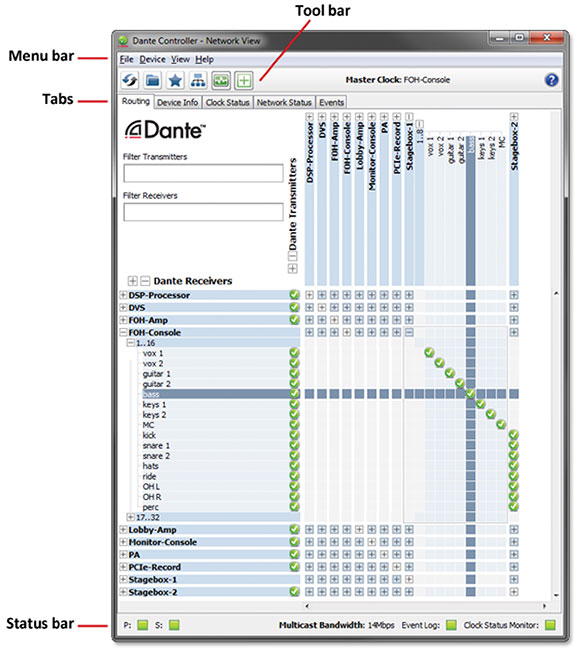The width and height of the screenshot is (580, 654).
Task: Expand the FOH-Amp receiver row
Action: 123,320
